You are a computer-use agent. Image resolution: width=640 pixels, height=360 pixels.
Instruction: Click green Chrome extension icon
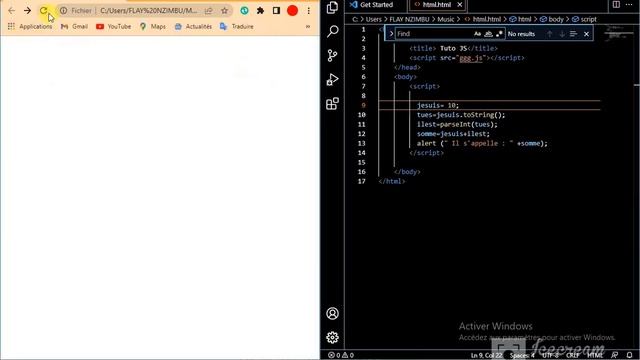point(244,11)
